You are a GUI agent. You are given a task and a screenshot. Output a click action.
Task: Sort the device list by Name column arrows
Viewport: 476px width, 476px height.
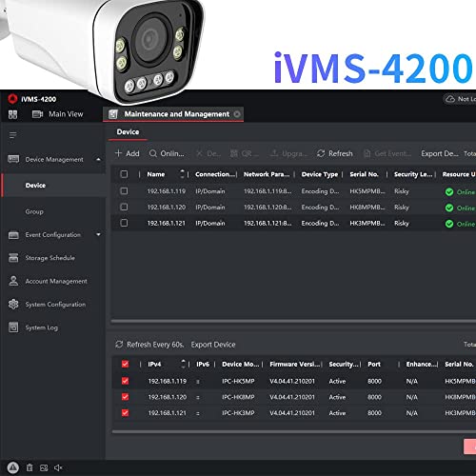(x=182, y=174)
